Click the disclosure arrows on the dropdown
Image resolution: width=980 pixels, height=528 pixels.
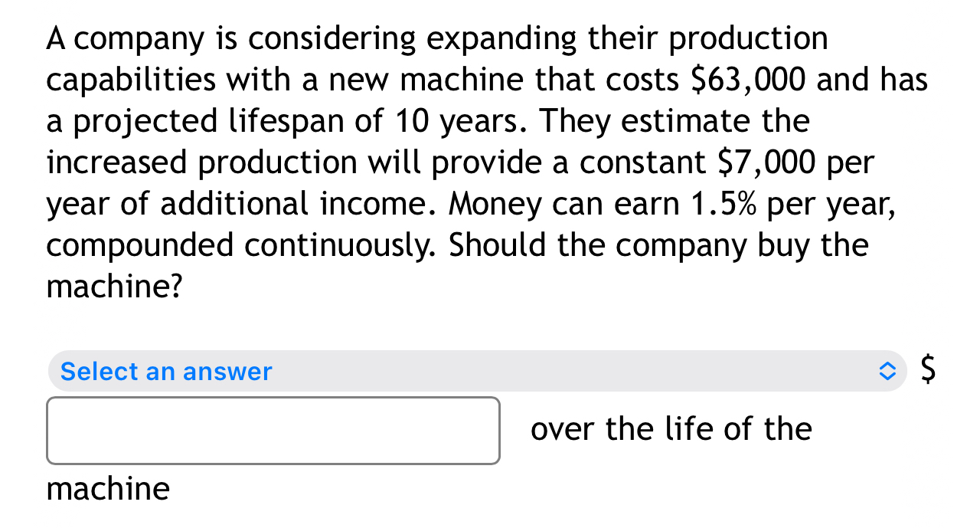[887, 371]
